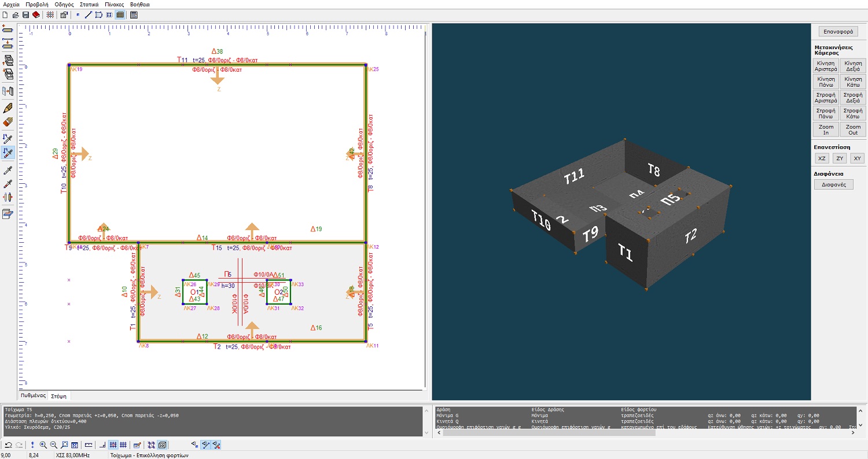Set the ZY view
This screenshot has width=868, height=459.
pos(840,158)
